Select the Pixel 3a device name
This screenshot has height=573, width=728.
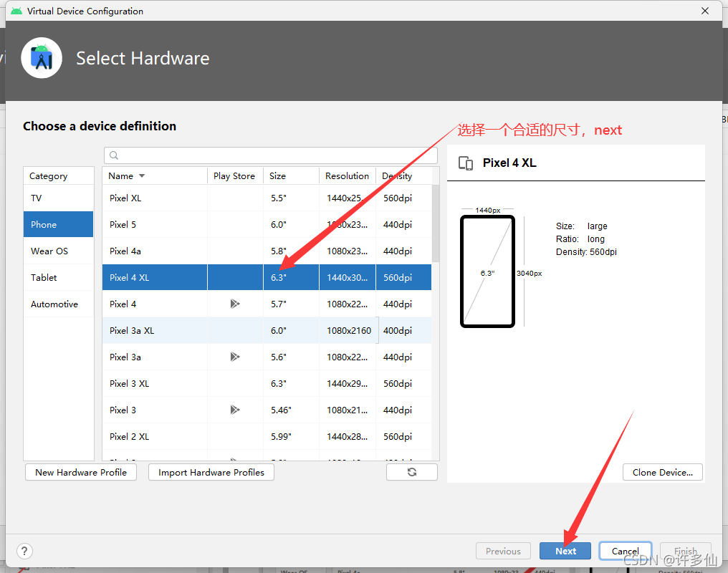125,357
